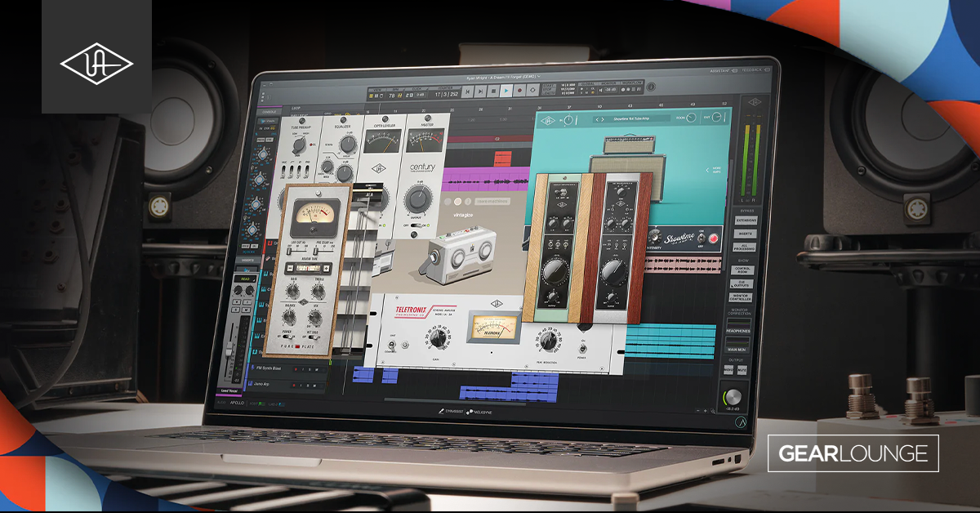
Task: Click Pure Plate Bass knob
Action: 292,291
